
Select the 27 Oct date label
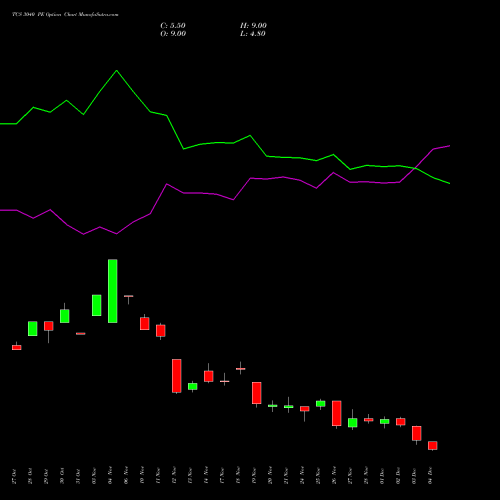(14, 476)
